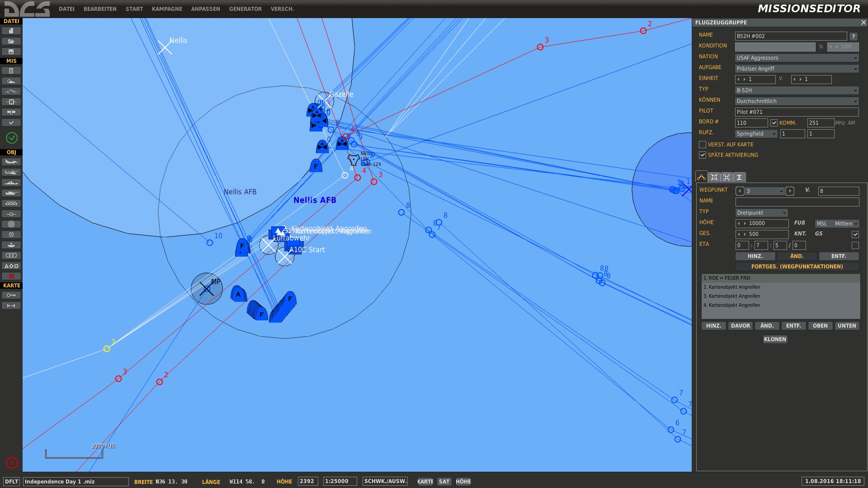This screenshot has height=488, width=868.
Task: Open the waypoint type Drehpunkt dropdown
Action: pyautogui.click(x=762, y=213)
